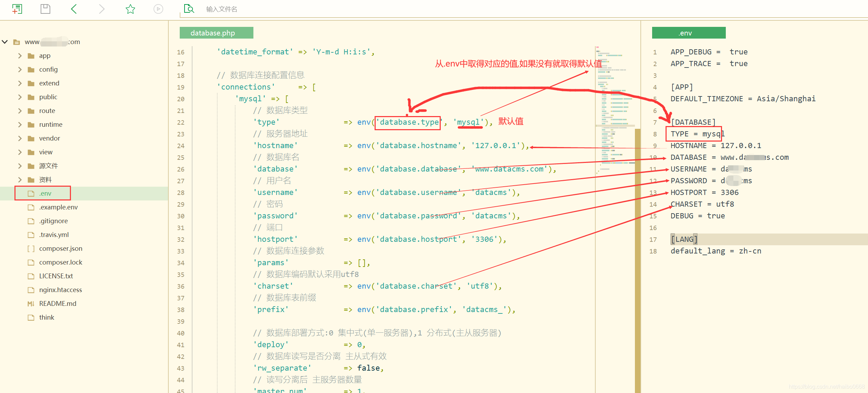Navigate back with the left arrow

(74, 9)
